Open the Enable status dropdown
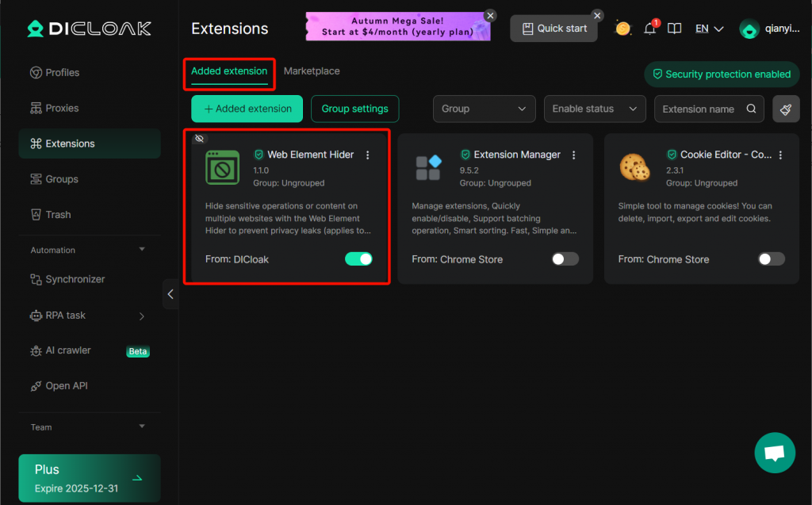Image resolution: width=812 pixels, height=505 pixels. (595, 109)
